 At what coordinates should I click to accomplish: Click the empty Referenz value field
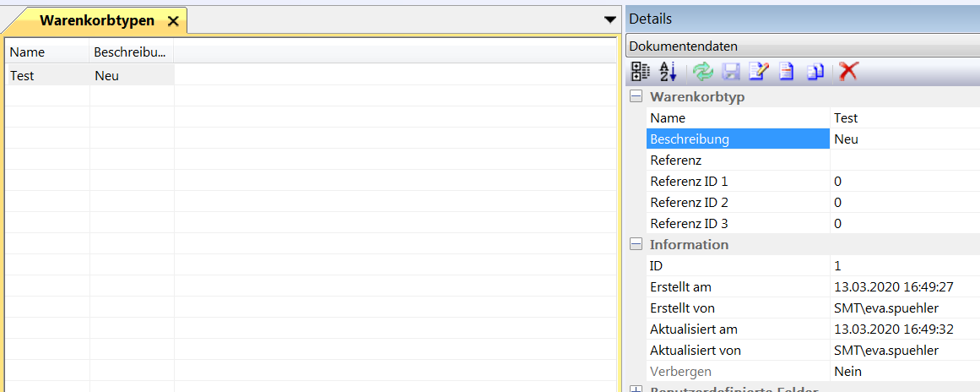coord(903,161)
